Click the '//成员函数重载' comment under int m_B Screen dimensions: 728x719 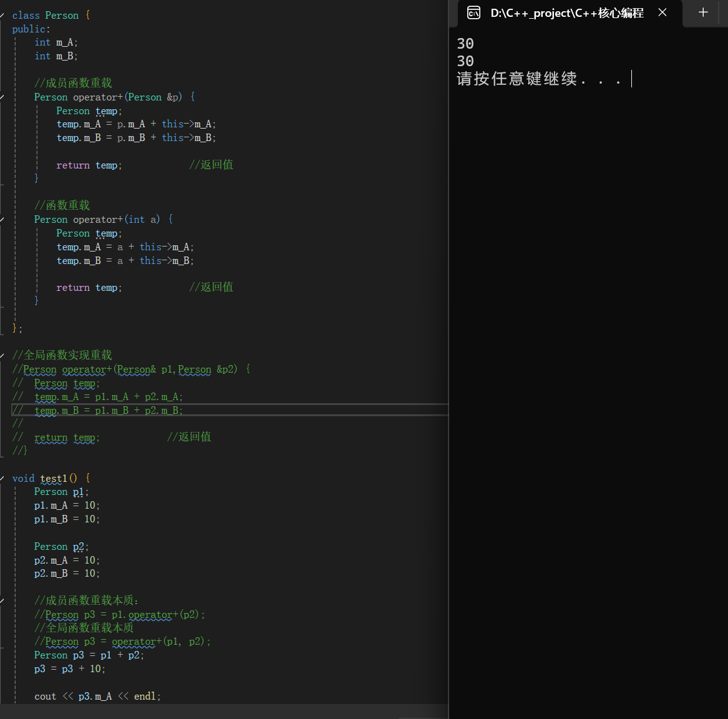pyautogui.click(x=73, y=83)
